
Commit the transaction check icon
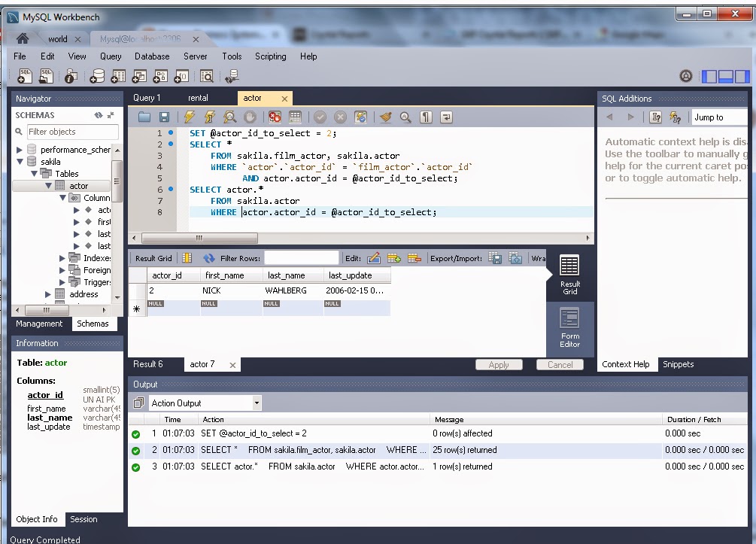320,117
